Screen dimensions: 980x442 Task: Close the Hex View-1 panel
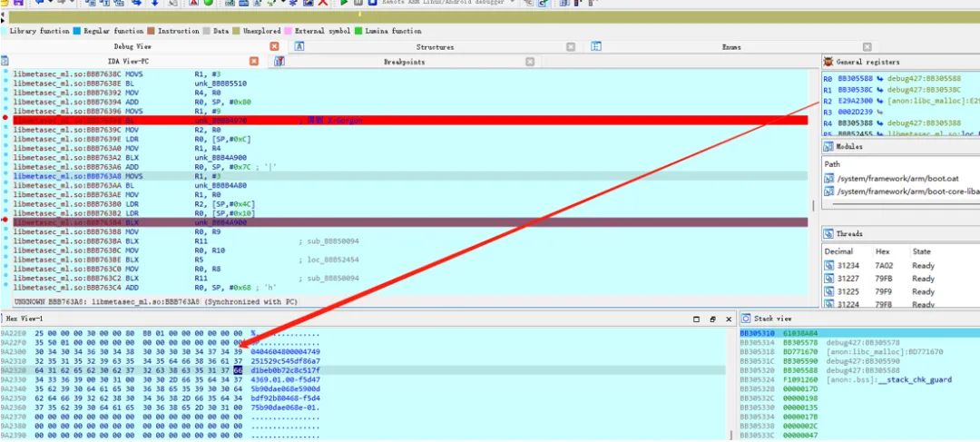(728, 319)
